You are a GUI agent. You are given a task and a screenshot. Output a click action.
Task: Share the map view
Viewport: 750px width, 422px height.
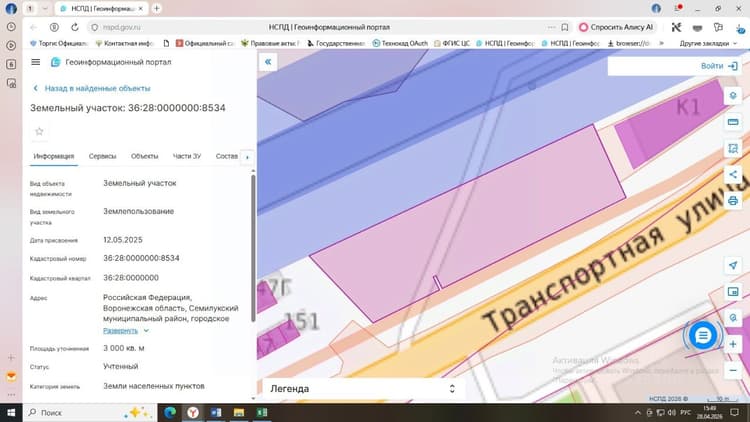[733, 174]
